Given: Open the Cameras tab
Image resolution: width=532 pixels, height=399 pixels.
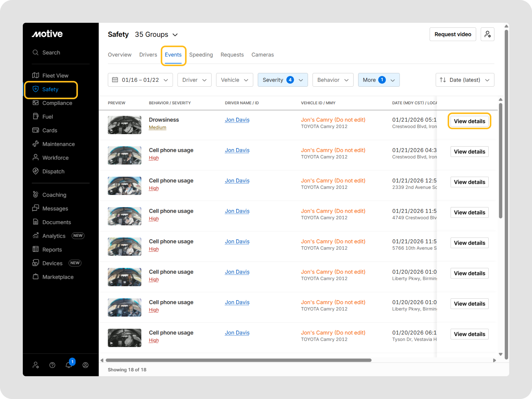Looking at the screenshot, I should click(x=262, y=55).
